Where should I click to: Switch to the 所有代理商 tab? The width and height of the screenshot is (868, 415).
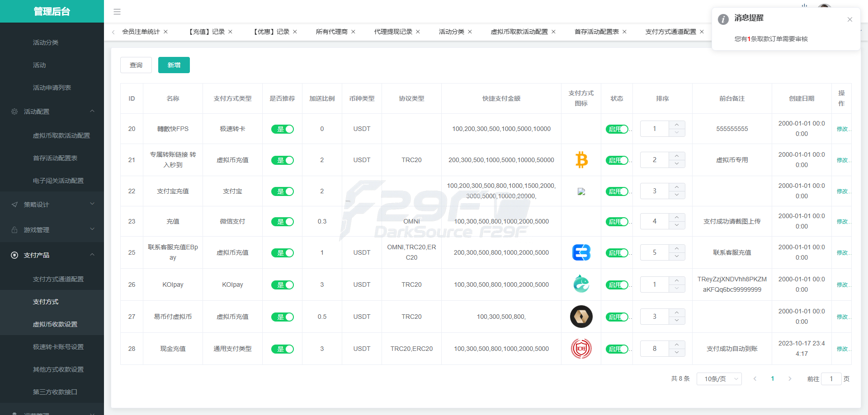331,32
